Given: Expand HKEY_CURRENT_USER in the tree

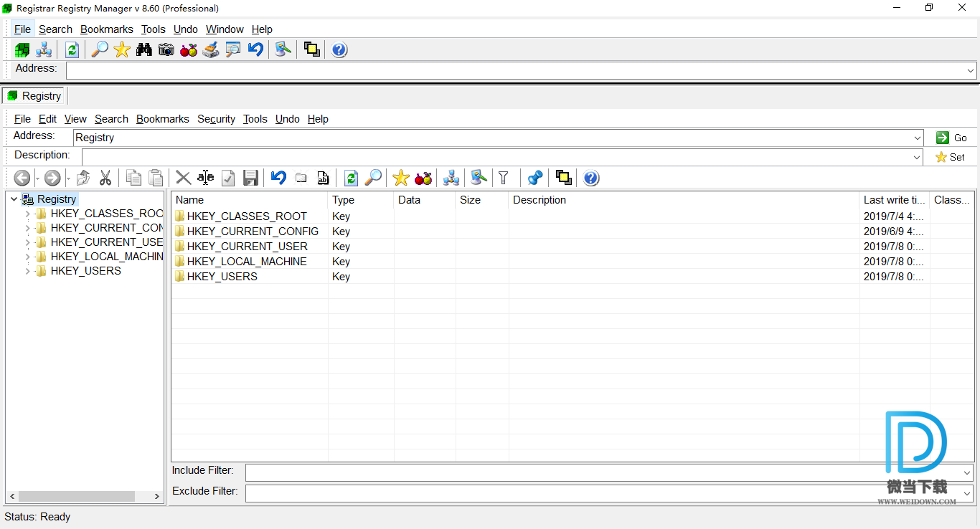Looking at the screenshot, I should (28, 242).
